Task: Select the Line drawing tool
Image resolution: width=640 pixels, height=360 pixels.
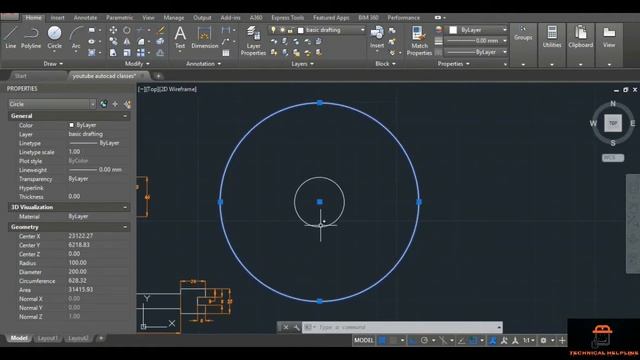Action: pos(11,37)
